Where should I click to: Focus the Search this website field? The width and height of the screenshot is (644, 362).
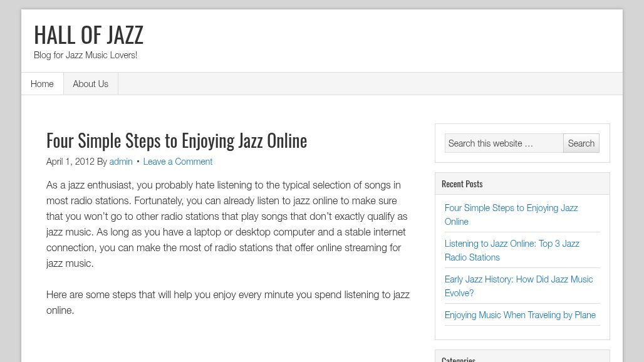click(x=504, y=143)
